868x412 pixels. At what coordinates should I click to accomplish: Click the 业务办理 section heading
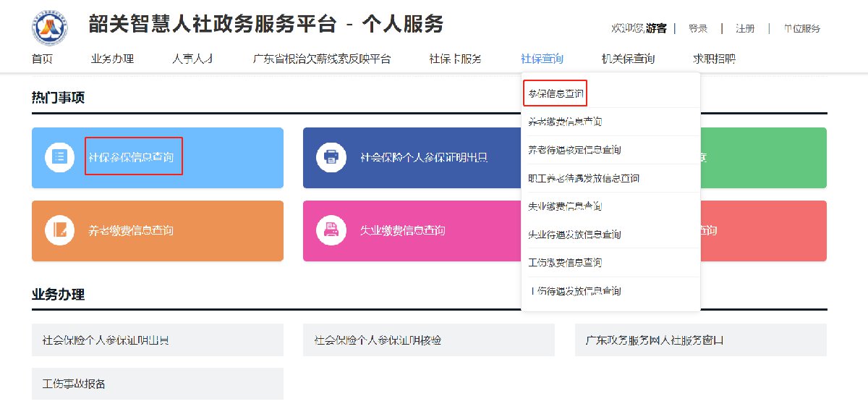tap(58, 295)
